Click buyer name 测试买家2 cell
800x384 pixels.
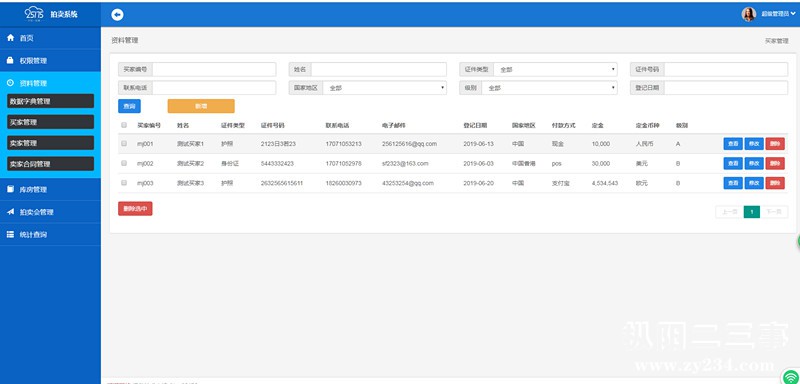pyautogui.click(x=190, y=163)
